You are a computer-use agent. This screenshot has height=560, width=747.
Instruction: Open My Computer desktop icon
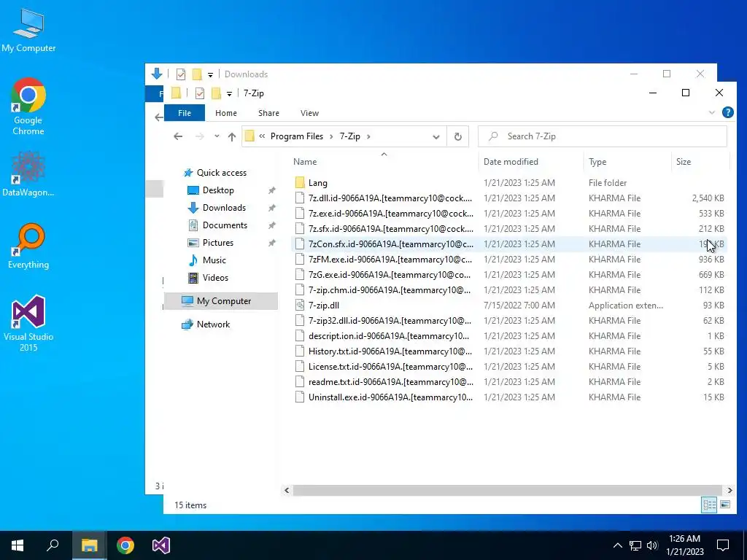tap(28, 31)
